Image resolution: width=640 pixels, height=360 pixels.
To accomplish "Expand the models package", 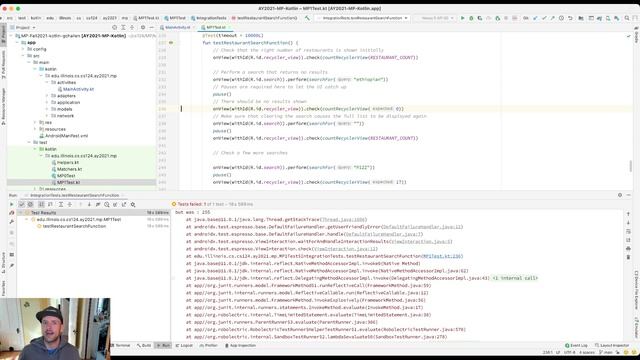I will click(x=47, y=109).
